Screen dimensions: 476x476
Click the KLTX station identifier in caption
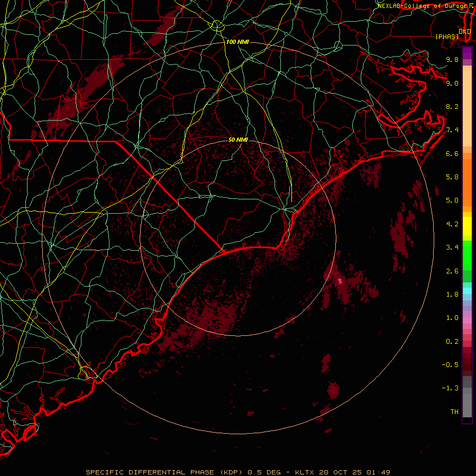click(306, 472)
